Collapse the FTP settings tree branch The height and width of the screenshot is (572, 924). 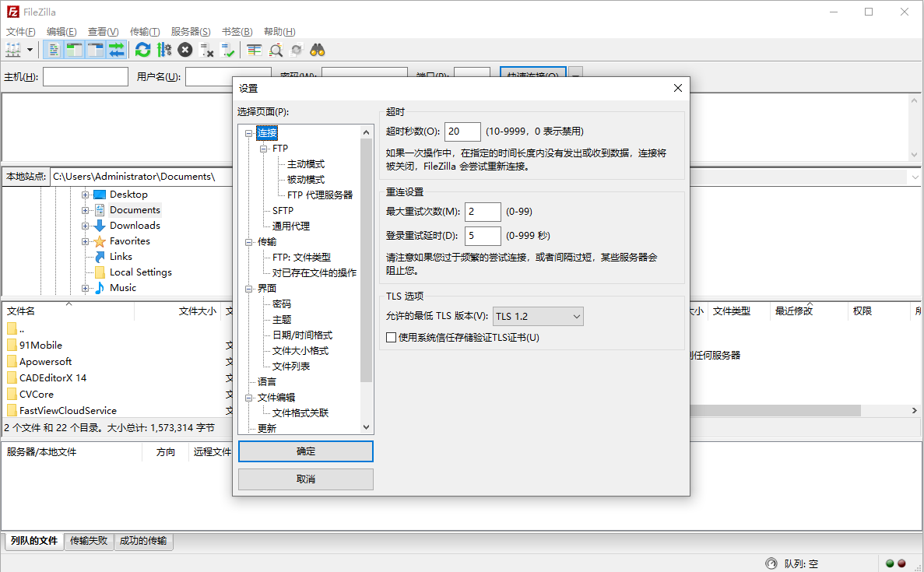pos(265,148)
